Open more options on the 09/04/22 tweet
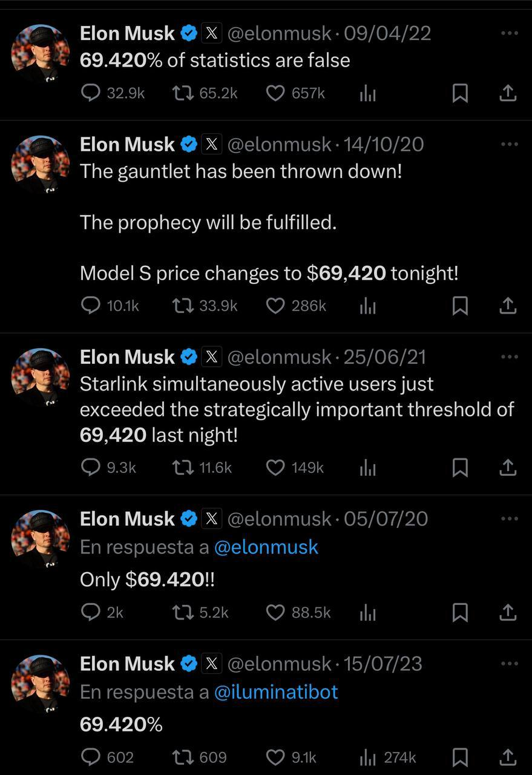 [510, 33]
